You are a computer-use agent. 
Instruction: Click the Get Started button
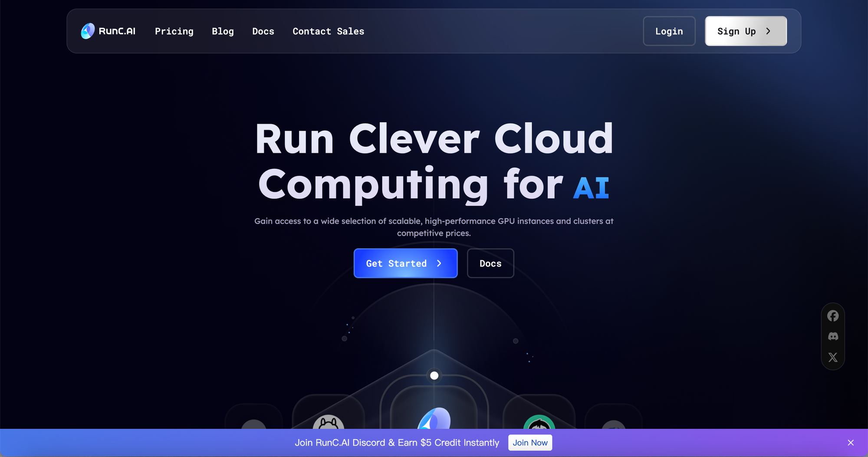405,263
